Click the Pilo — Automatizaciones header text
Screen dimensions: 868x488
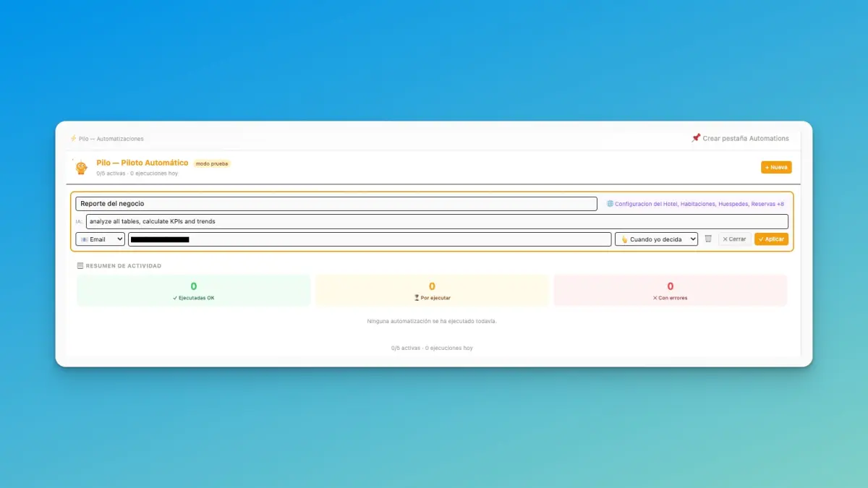(x=111, y=139)
